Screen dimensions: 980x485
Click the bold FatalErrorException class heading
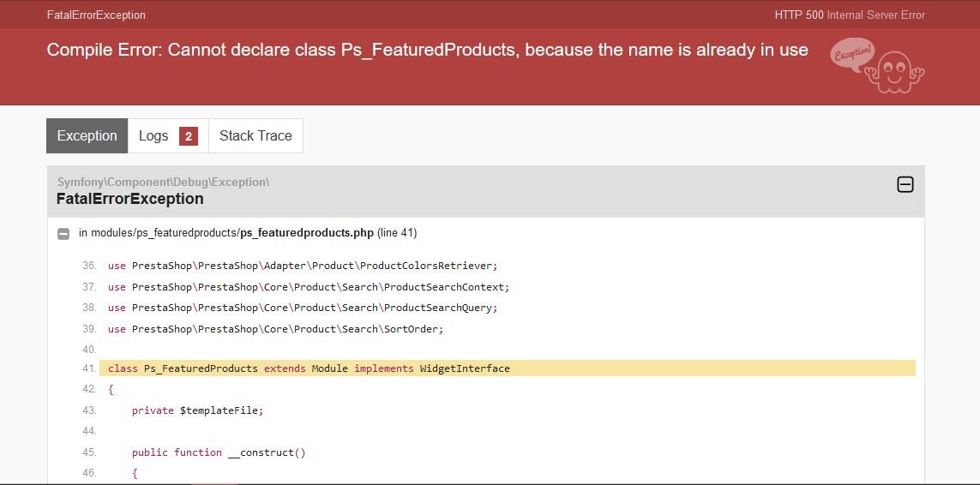pyautogui.click(x=130, y=199)
